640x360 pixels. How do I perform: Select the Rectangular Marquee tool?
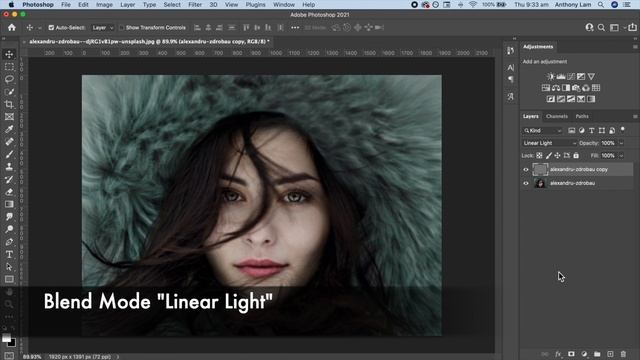9,67
